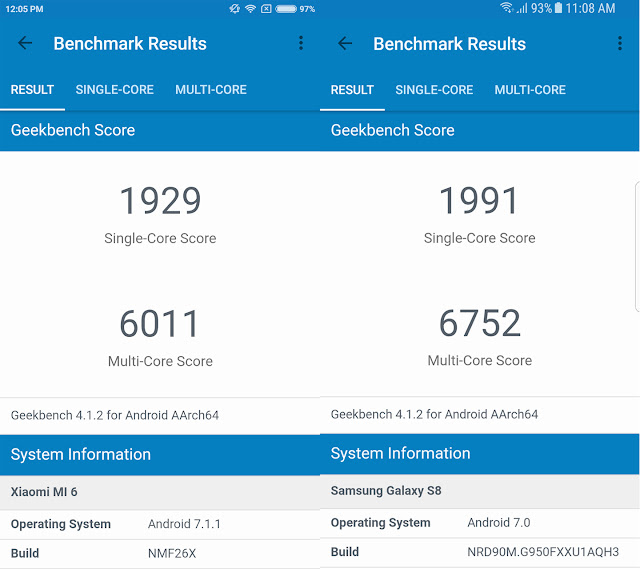Tap the battery icon showing 93%
Image resolution: width=640 pixels, height=569 pixels.
coord(558,8)
